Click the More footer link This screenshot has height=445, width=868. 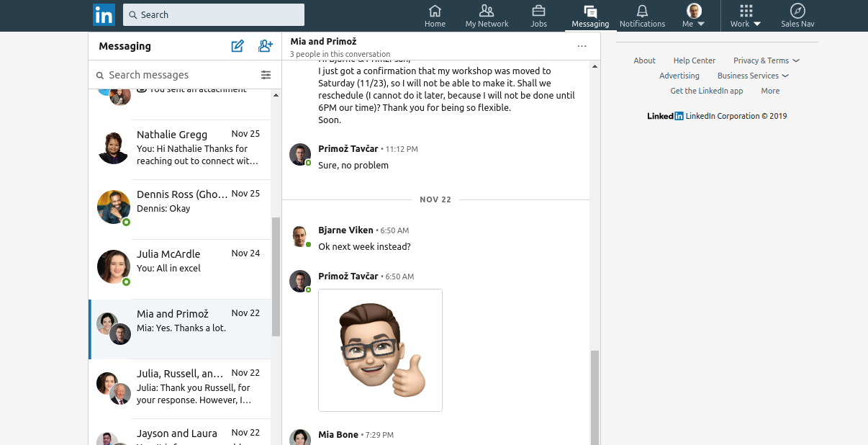click(x=770, y=91)
